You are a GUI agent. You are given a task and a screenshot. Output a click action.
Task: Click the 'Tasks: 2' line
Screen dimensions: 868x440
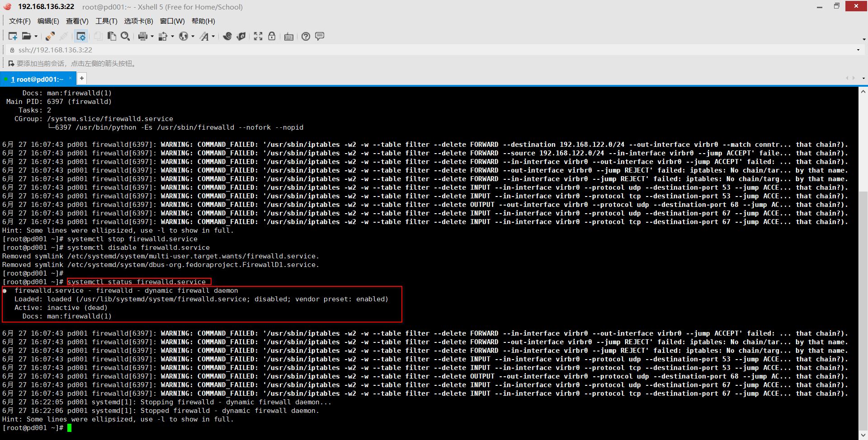(35, 110)
